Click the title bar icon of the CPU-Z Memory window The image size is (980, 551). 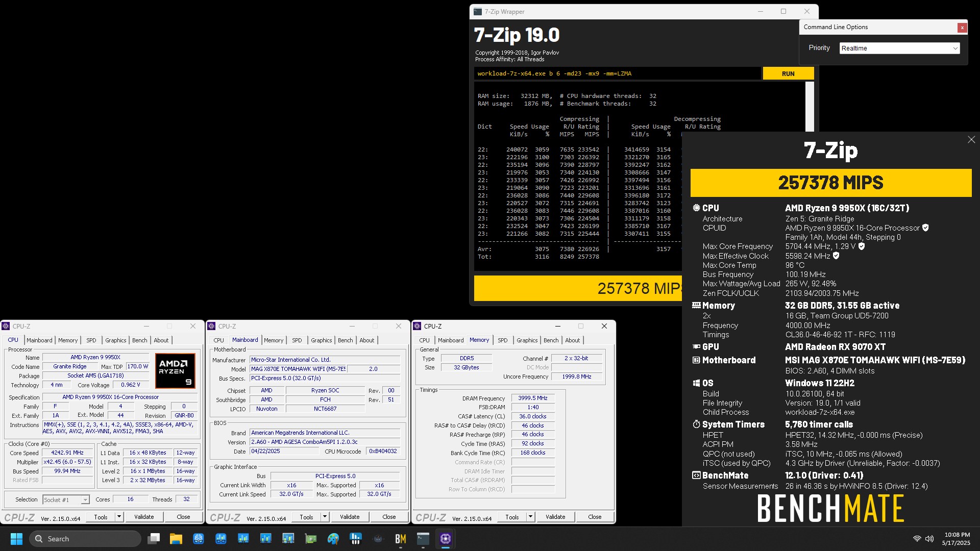point(418,326)
